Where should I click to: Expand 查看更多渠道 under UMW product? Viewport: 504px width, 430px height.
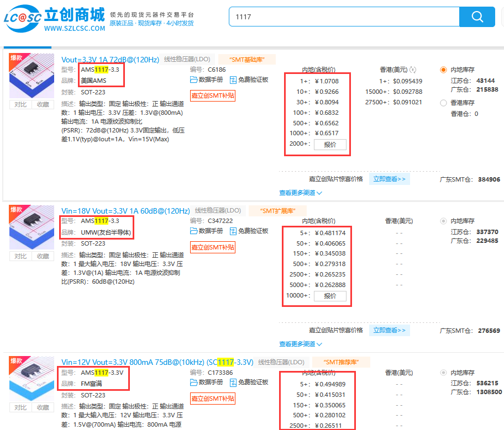[301, 344]
